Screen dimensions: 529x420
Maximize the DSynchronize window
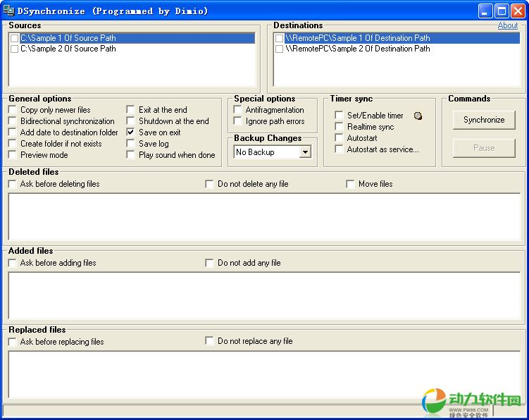(501, 11)
